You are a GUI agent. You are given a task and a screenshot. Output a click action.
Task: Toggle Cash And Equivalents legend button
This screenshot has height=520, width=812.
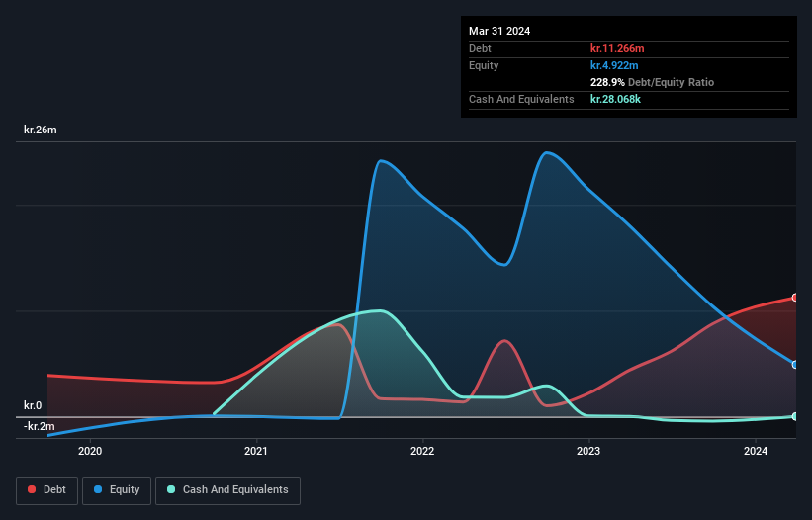tap(227, 490)
